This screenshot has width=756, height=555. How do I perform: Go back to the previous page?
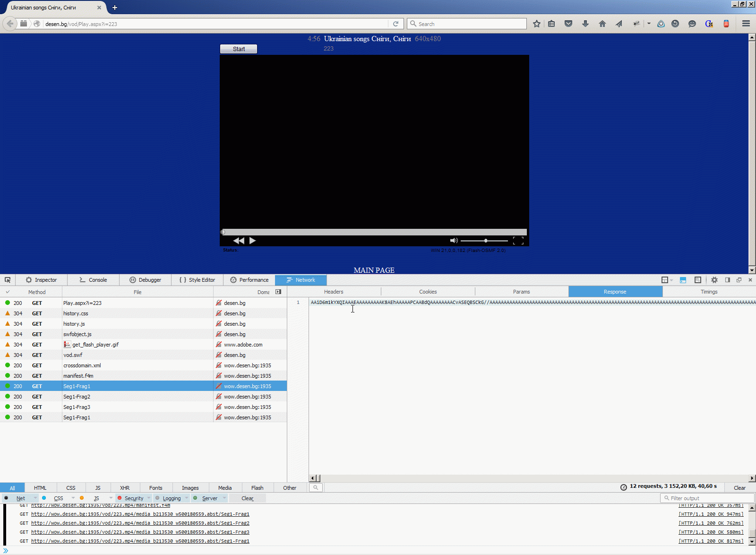[x=10, y=24]
